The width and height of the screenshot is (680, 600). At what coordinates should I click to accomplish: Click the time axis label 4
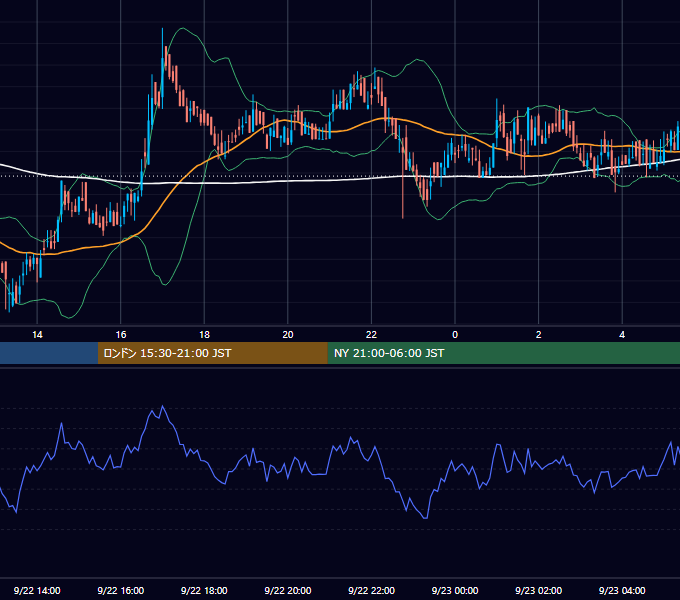(x=622, y=335)
